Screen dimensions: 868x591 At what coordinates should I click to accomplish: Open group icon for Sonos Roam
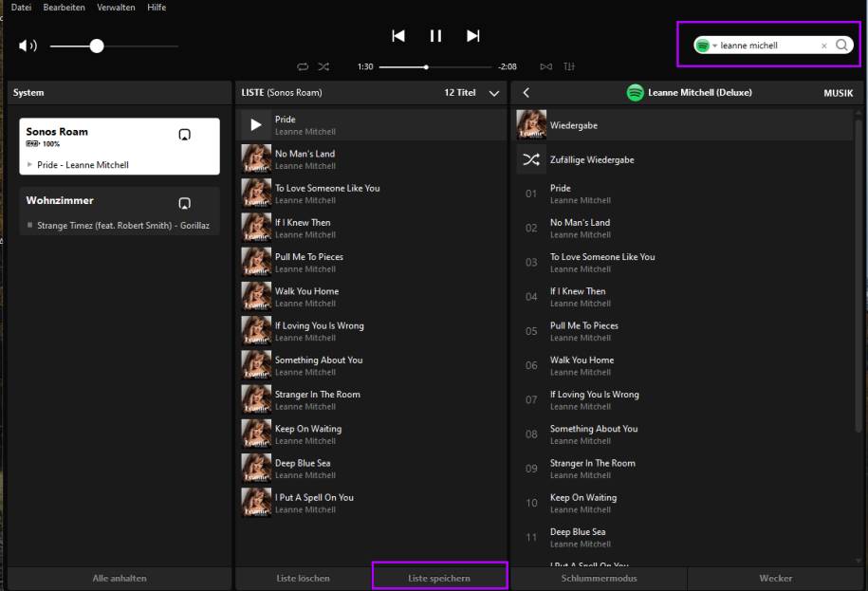[185, 135]
